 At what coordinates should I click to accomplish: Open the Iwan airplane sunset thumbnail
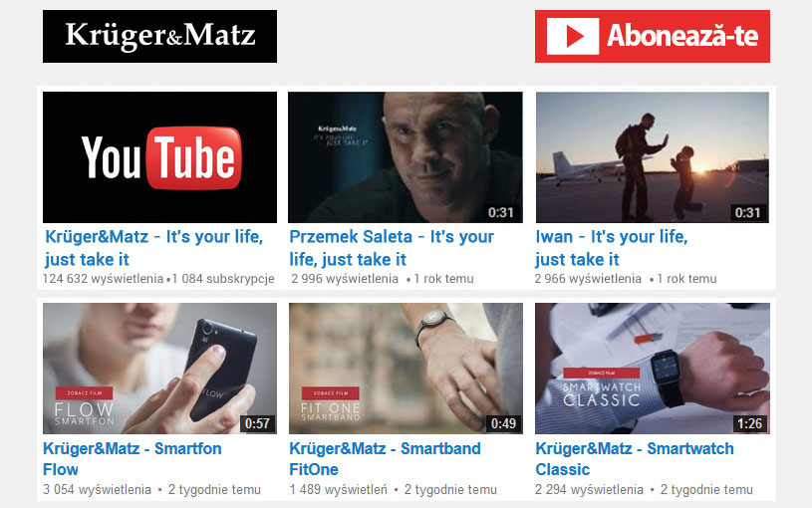[x=652, y=157]
